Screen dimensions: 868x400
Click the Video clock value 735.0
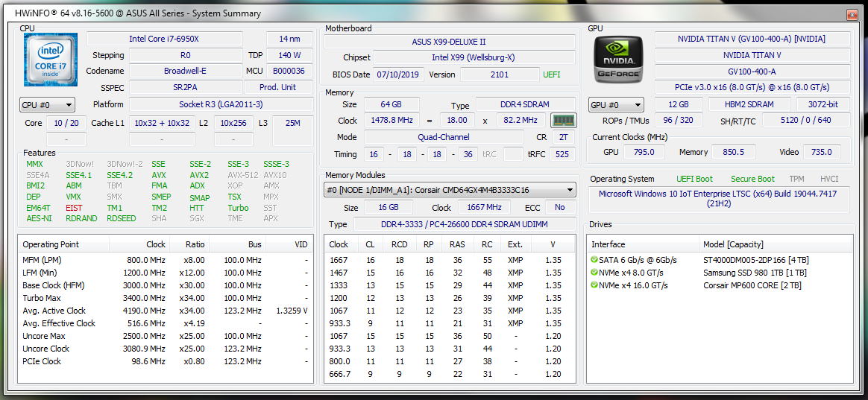point(821,152)
